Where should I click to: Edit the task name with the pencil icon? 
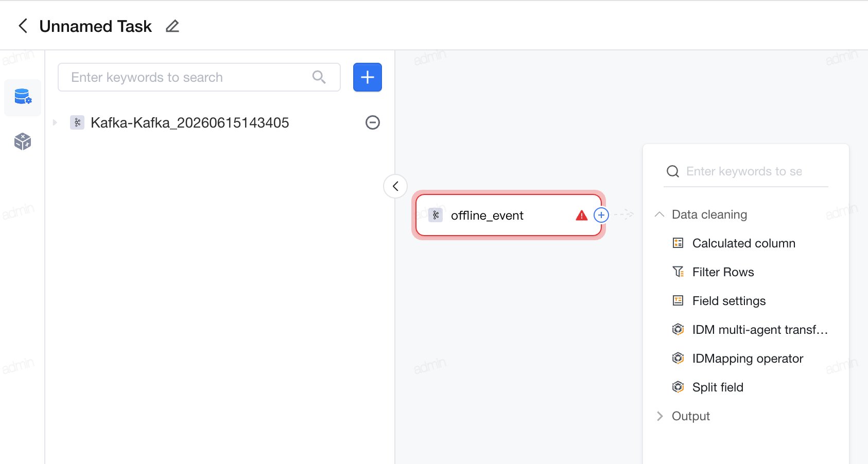click(x=172, y=26)
